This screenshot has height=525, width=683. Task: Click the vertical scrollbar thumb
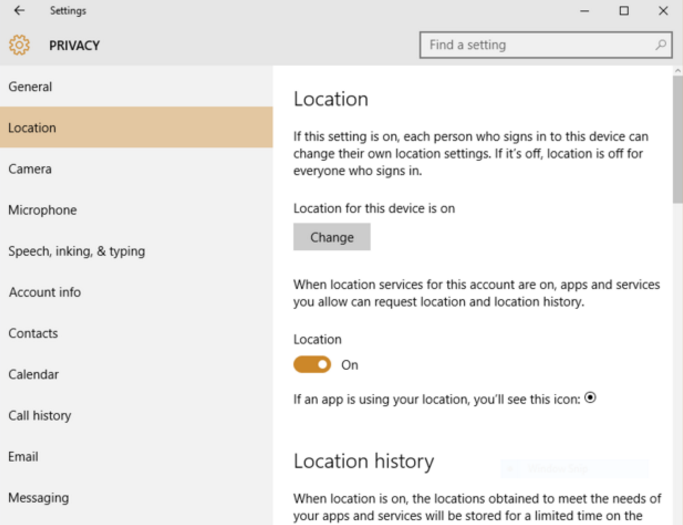coord(678,139)
